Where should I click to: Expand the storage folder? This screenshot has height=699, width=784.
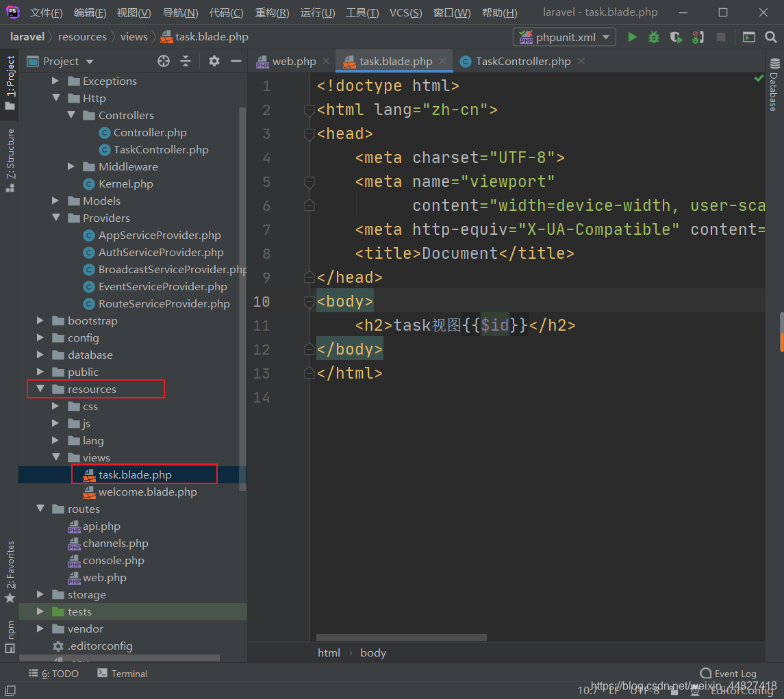[x=40, y=594]
